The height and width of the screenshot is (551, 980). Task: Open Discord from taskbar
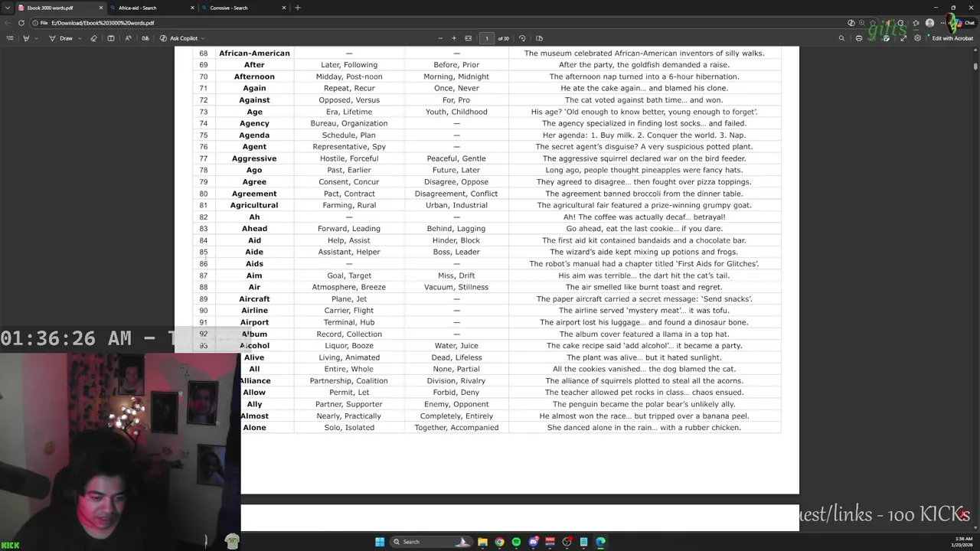pos(533,542)
